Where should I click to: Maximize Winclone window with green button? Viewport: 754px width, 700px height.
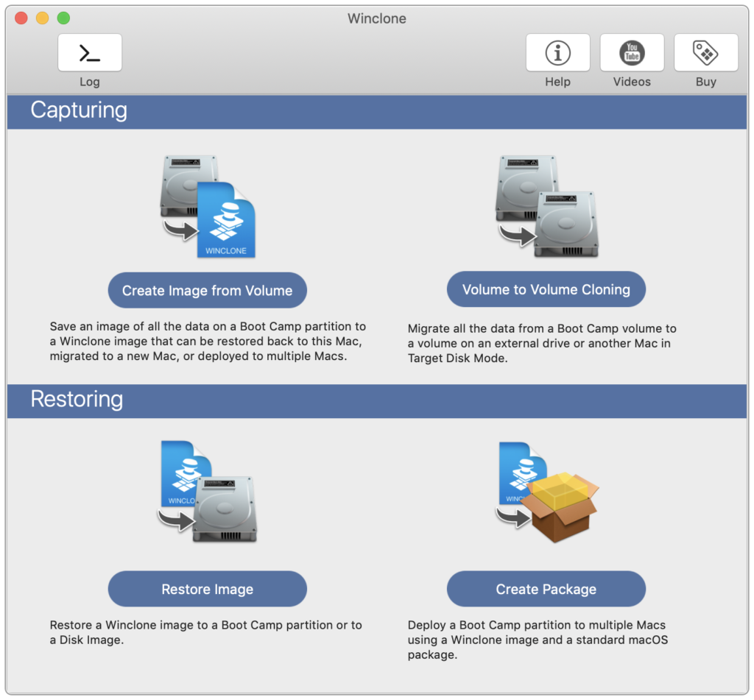click(63, 18)
